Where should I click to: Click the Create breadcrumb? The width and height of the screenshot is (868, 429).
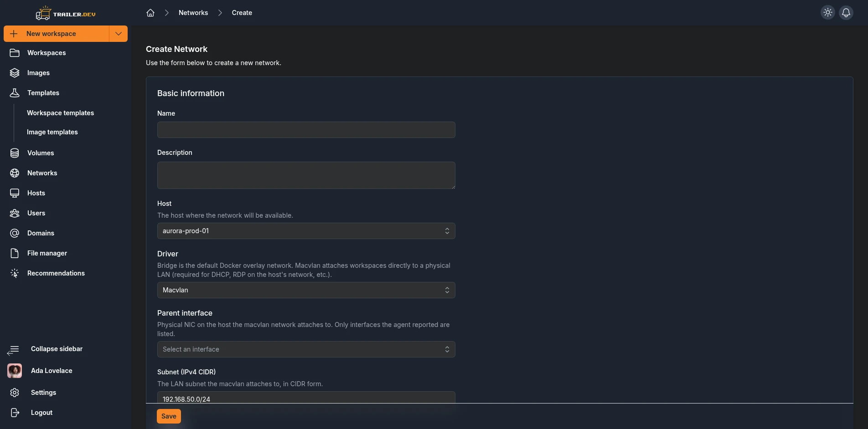(242, 13)
